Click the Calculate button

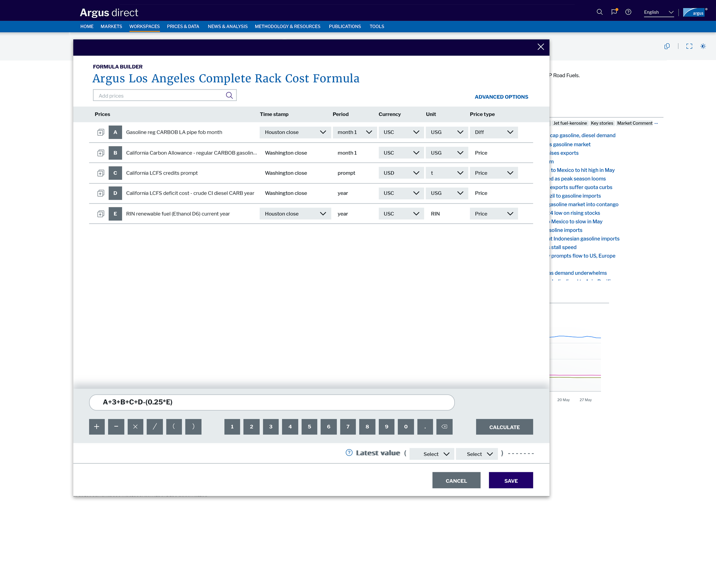point(504,427)
